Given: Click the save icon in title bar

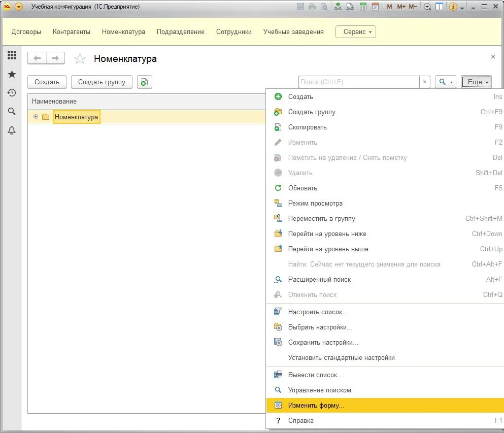Looking at the screenshot, I should click(300, 7).
